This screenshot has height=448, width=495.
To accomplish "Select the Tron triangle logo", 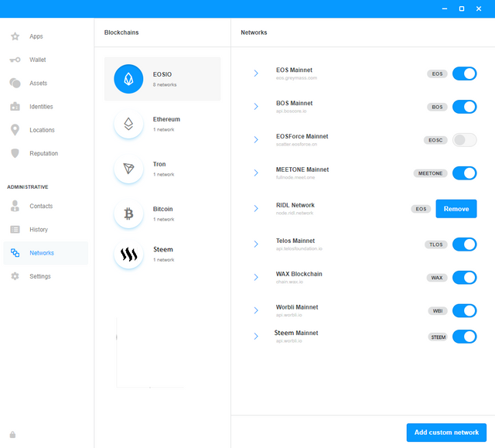I will [x=128, y=169].
